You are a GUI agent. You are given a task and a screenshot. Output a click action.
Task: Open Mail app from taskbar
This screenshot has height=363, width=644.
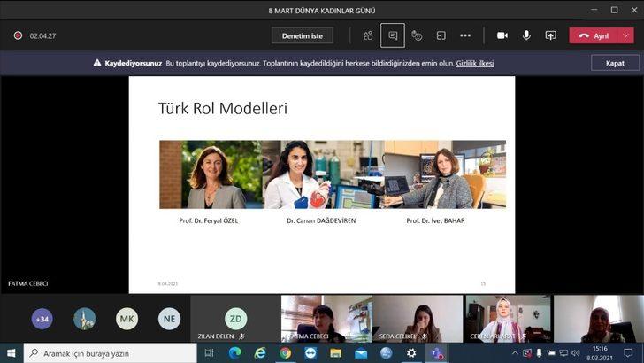point(361,353)
